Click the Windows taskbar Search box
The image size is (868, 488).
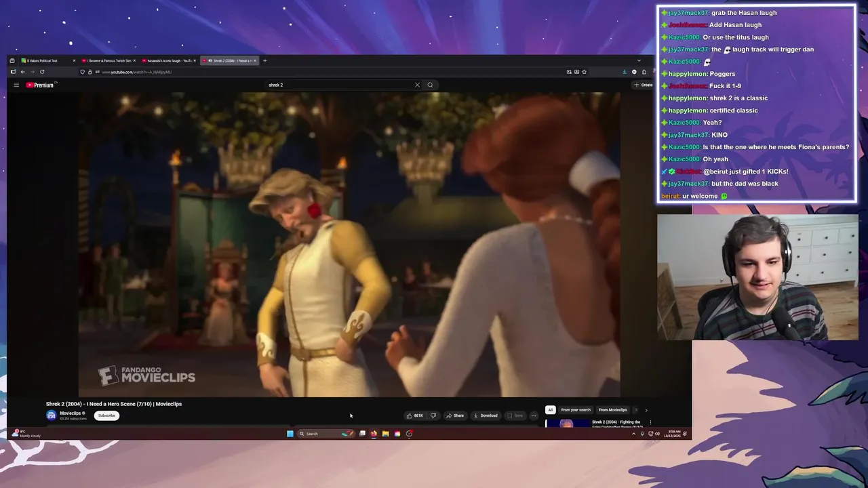325,434
